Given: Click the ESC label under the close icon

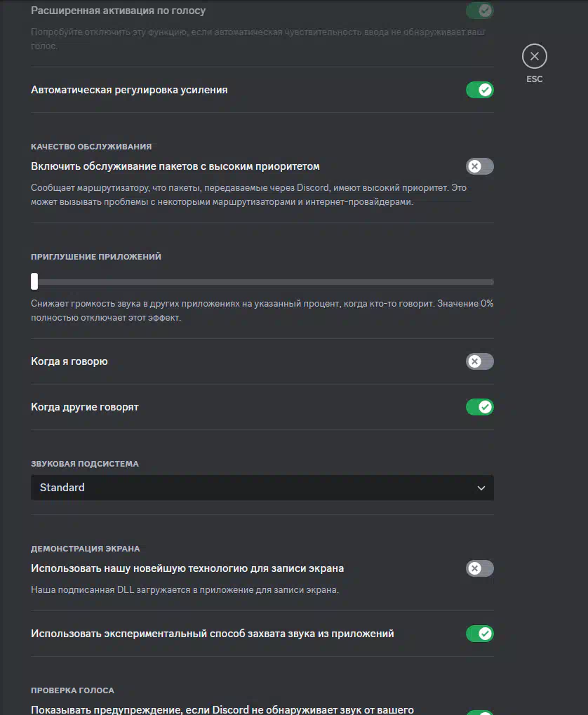Looking at the screenshot, I should pos(535,79).
